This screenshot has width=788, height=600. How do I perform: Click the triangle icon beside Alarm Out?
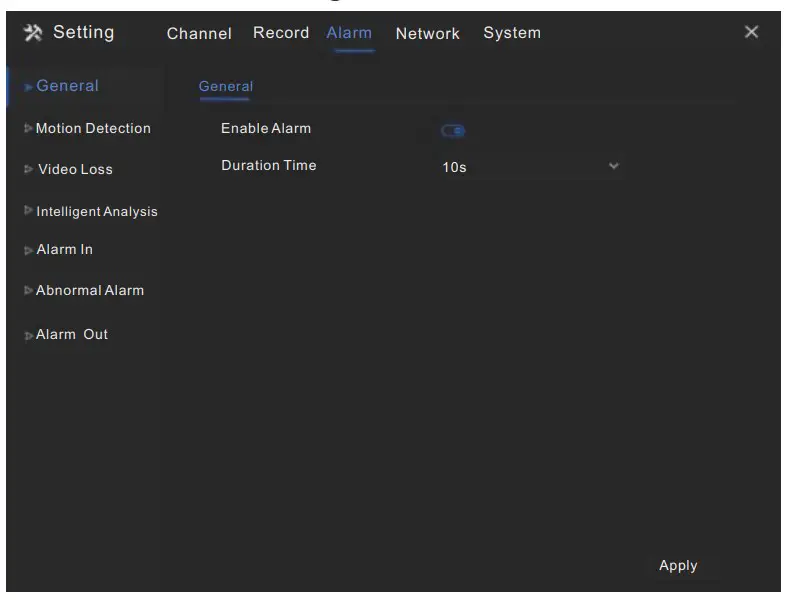coord(28,336)
